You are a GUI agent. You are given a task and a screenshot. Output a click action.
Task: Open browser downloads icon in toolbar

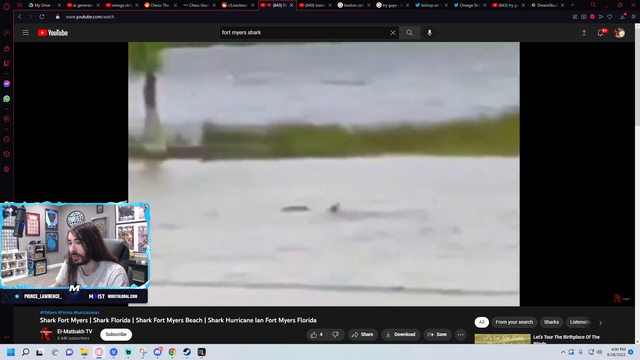click(x=622, y=17)
